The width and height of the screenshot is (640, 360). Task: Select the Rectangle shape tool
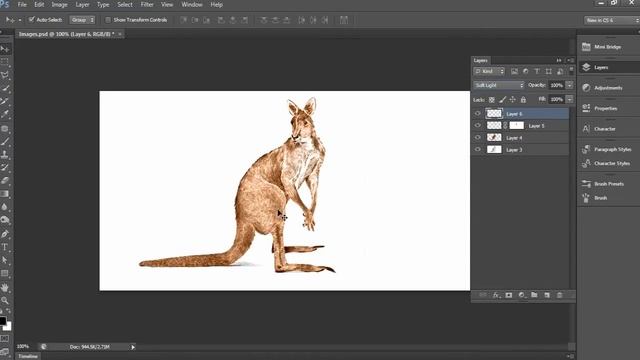5,273
